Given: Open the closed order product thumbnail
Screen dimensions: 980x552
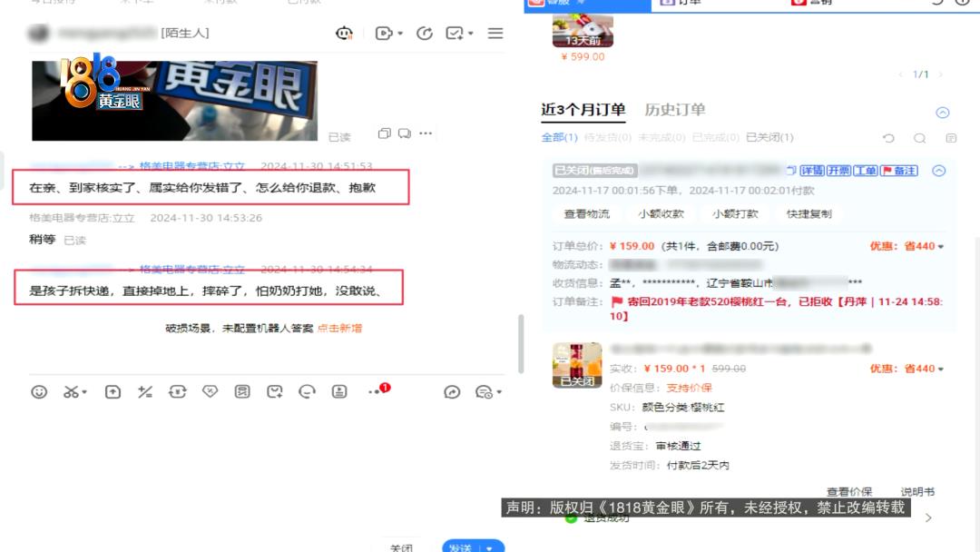Looking at the screenshot, I should click(x=577, y=365).
